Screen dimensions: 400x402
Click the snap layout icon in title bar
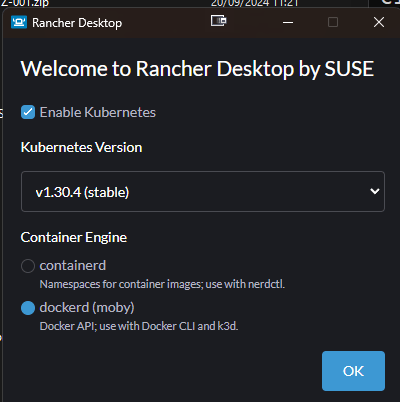coord(219,21)
